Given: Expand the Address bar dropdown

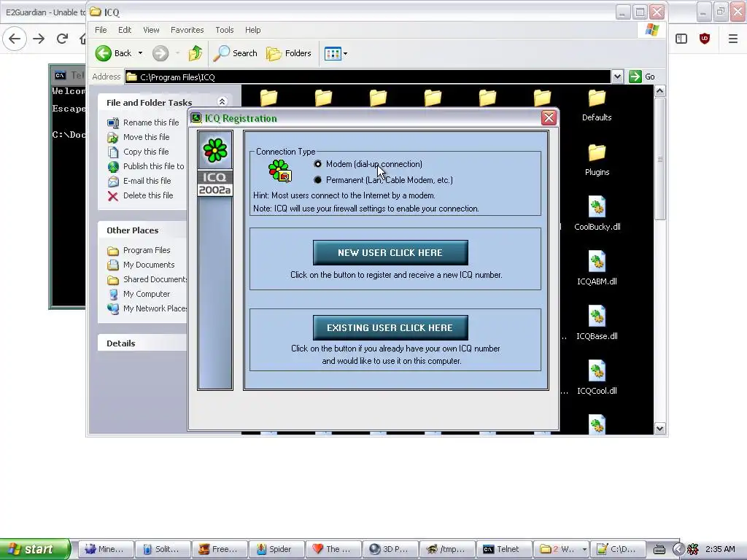Looking at the screenshot, I should coord(617,77).
